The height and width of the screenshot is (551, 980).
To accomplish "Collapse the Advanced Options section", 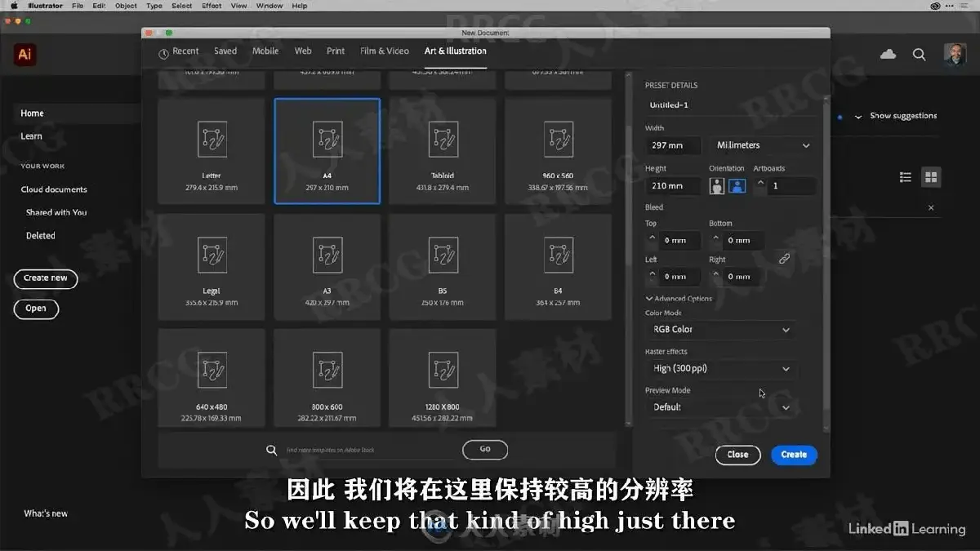I will coord(679,299).
